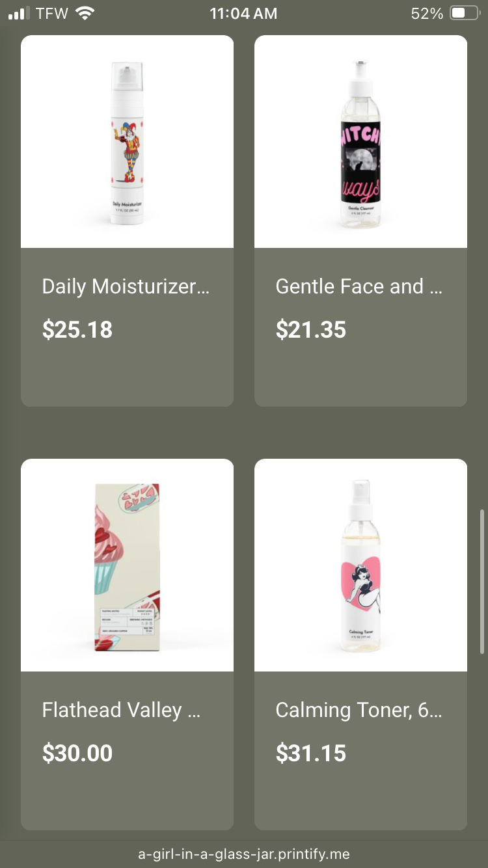Select the $25.18 price label
This screenshot has width=488, height=868.
77,330
